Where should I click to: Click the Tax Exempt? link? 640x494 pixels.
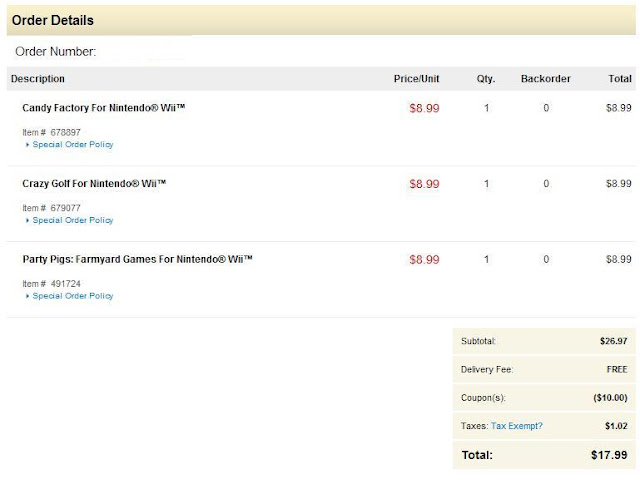pos(517,426)
